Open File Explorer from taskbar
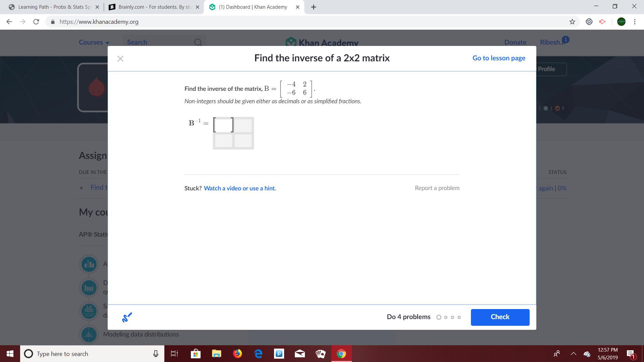The image size is (644, 362). (216, 354)
